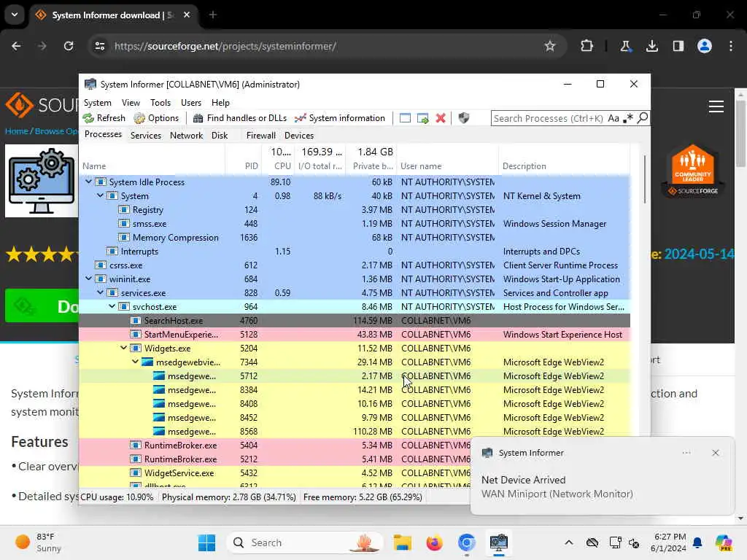The image size is (747, 560).
Task: Open Find handles or DLLs
Action: [239, 118]
